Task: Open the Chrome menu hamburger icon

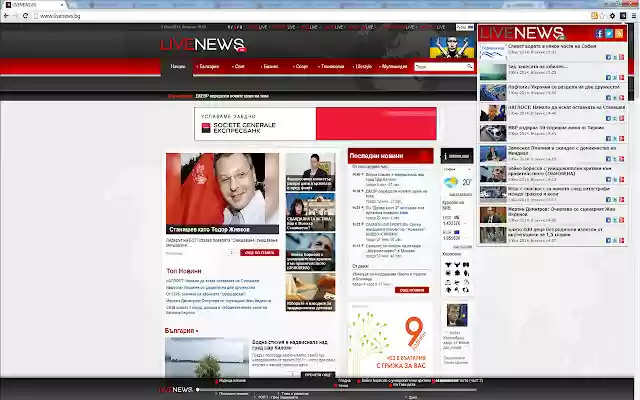Action: click(x=633, y=16)
